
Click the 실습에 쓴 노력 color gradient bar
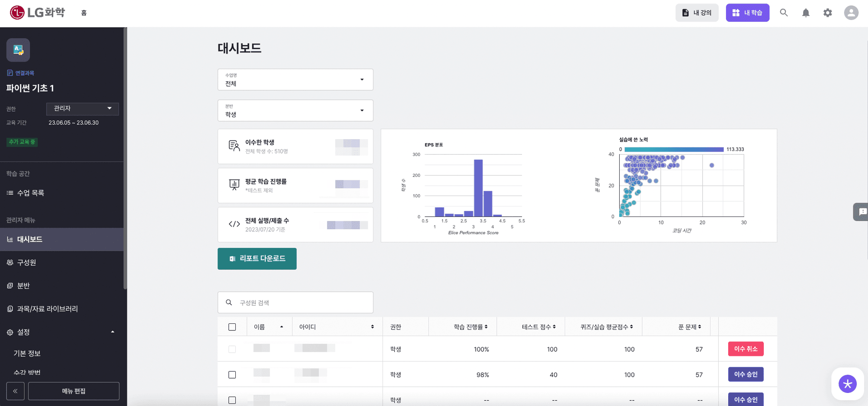[x=674, y=150]
